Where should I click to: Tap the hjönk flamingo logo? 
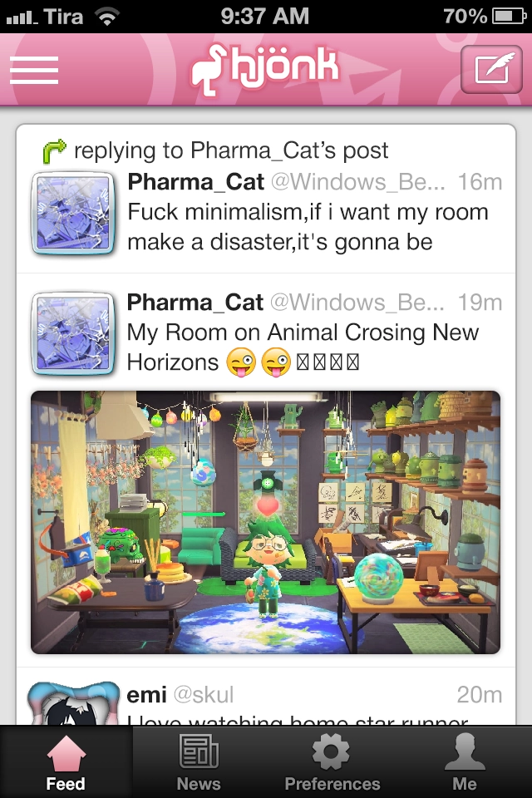point(264,69)
